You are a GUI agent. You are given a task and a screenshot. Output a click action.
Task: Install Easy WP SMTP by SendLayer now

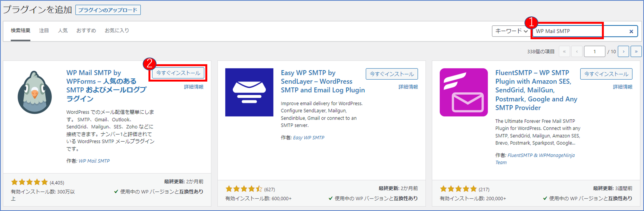[392, 74]
